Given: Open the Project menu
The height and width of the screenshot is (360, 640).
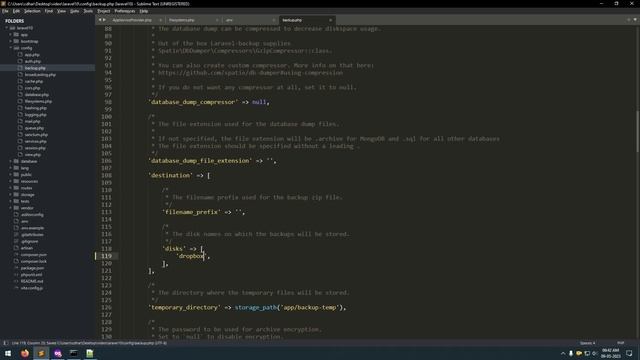Looking at the screenshot, I should point(104,11).
